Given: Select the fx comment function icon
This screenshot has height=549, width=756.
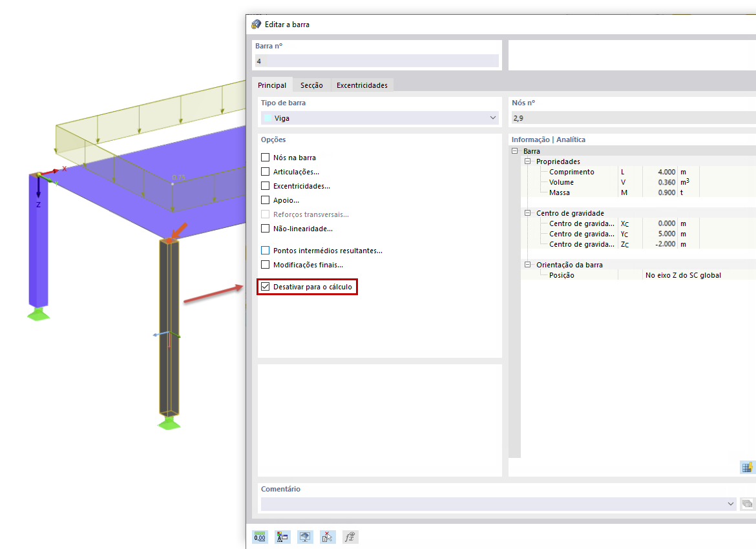Looking at the screenshot, I should [x=350, y=537].
